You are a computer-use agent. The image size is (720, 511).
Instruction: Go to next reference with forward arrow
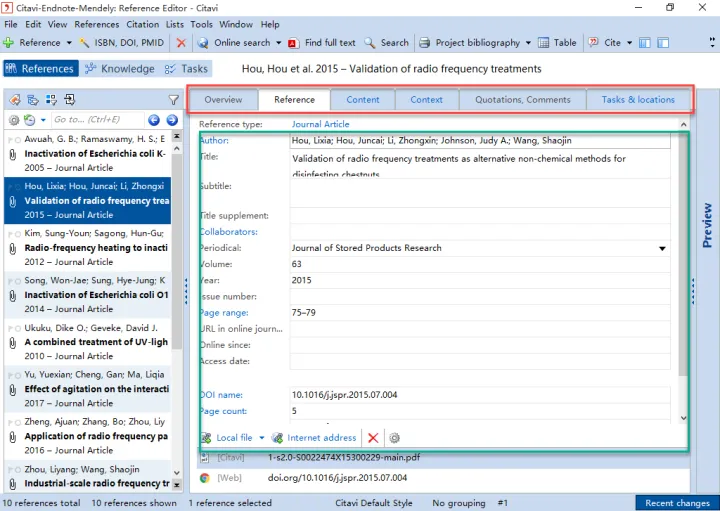pos(172,120)
